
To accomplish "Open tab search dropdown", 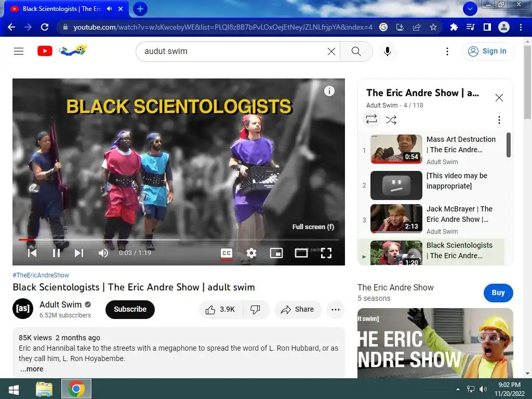I will pos(470,9).
